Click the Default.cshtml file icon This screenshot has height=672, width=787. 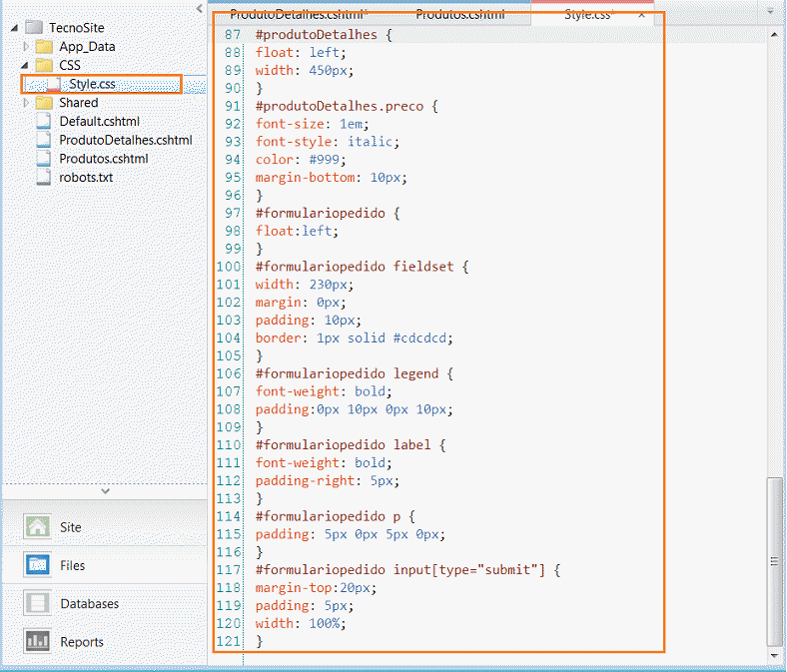(x=44, y=122)
